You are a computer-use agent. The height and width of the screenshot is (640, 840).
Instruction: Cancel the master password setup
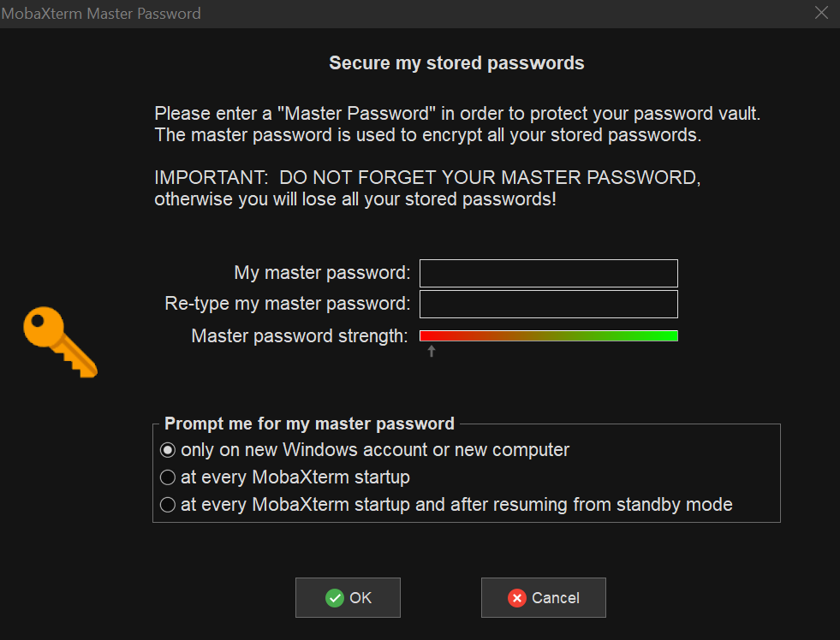click(x=543, y=597)
